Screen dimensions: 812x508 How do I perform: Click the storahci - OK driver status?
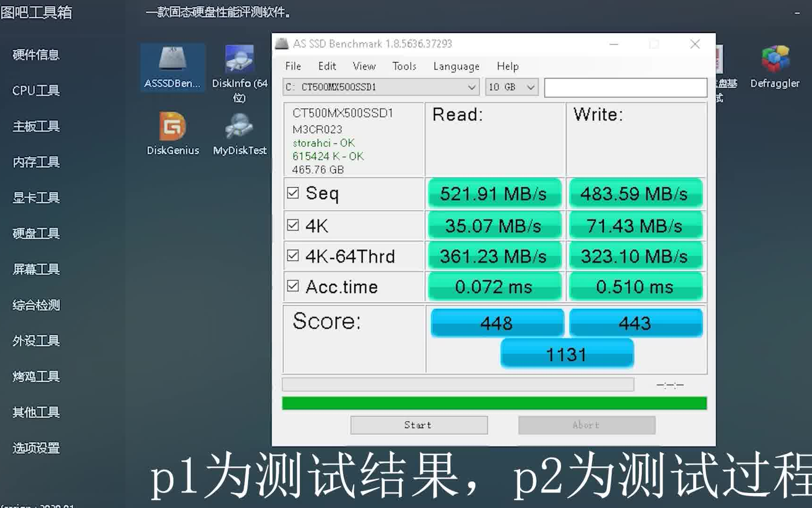point(324,143)
